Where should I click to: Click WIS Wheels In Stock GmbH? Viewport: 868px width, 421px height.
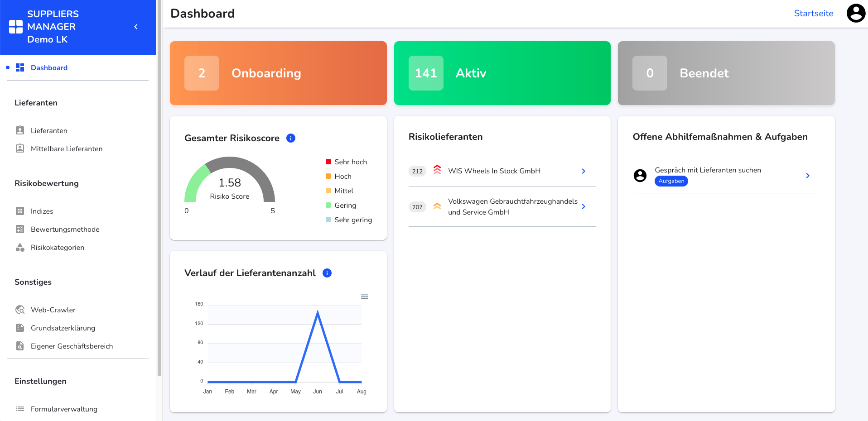[494, 171]
